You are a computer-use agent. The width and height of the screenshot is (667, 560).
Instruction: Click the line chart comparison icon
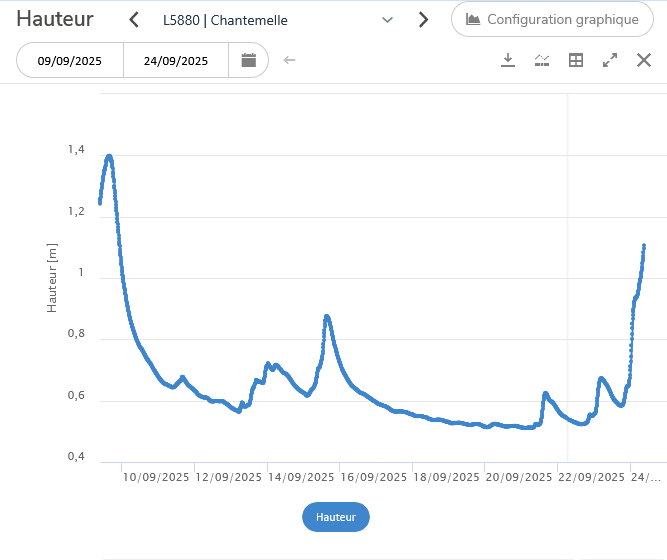(x=542, y=60)
